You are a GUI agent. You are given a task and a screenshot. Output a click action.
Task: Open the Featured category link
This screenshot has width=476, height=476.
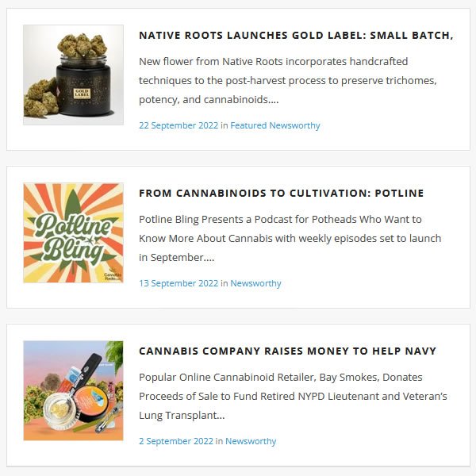pos(248,125)
